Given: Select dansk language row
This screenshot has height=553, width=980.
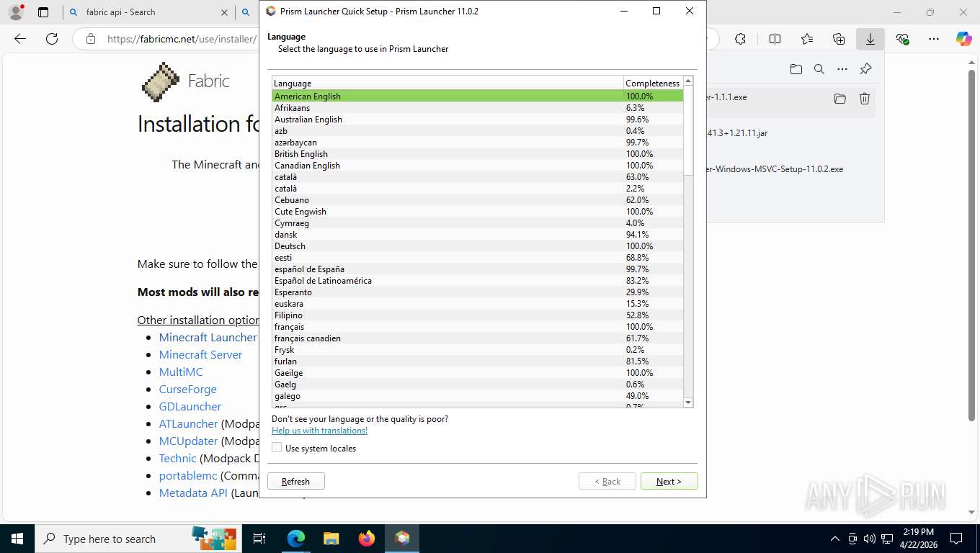Looking at the screenshot, I should (x=477, y=234).
